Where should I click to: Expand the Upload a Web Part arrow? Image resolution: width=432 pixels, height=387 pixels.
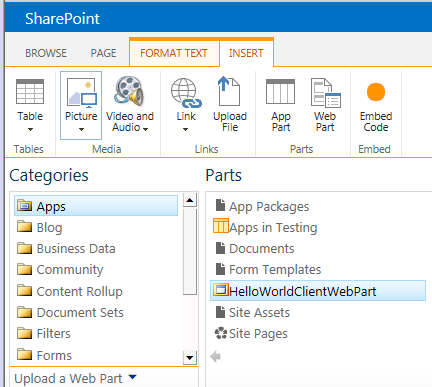133,377
